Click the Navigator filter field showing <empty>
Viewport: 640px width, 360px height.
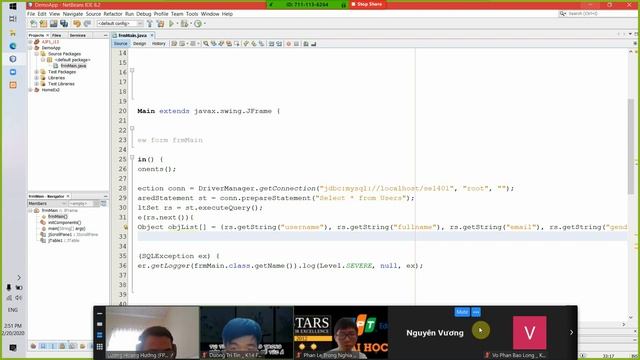tap(80, 203)
